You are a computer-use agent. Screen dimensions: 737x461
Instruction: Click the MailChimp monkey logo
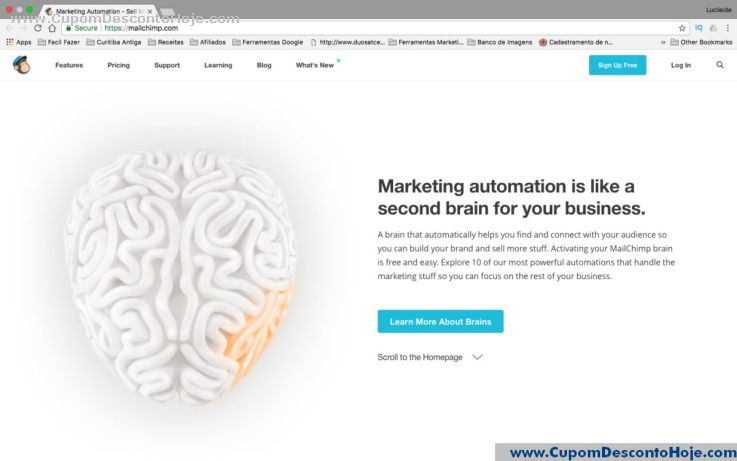(21, 65)
